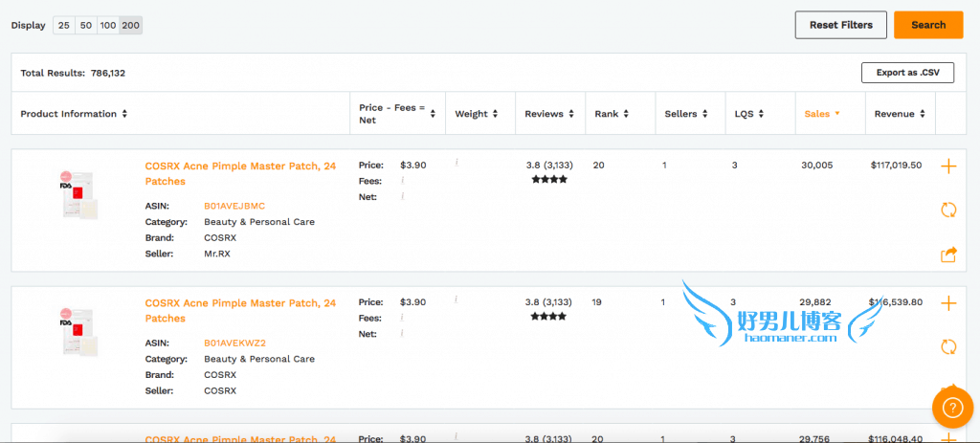The height and width of the screenshot is (443, 980).
Task: Add the B01AVEJBMC product with plus icon
Action: pos(948,166)
